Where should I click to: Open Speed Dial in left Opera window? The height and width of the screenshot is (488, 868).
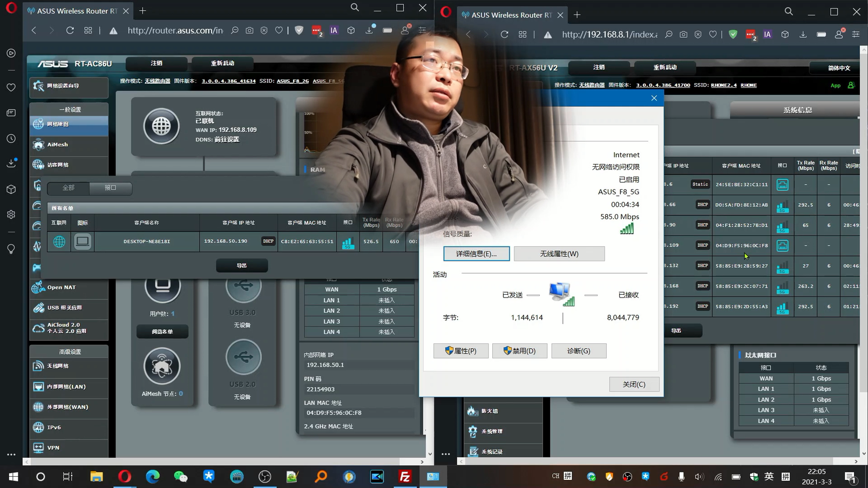click(88, 31)
